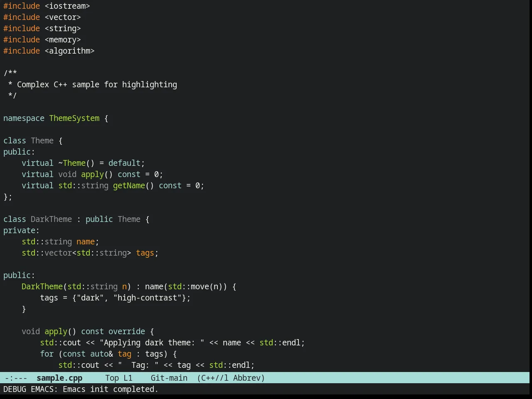
Task: Click the '<vector>' include header
Action: tap(63, 17)
